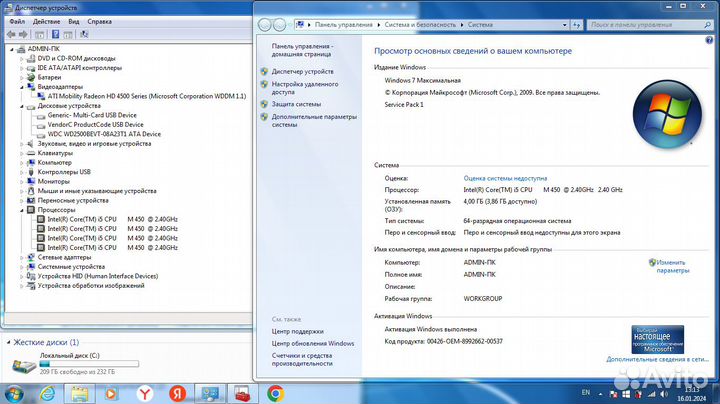Click the Переносные устройства icon
The image size is (720, 404).
(x=31, y=201)
